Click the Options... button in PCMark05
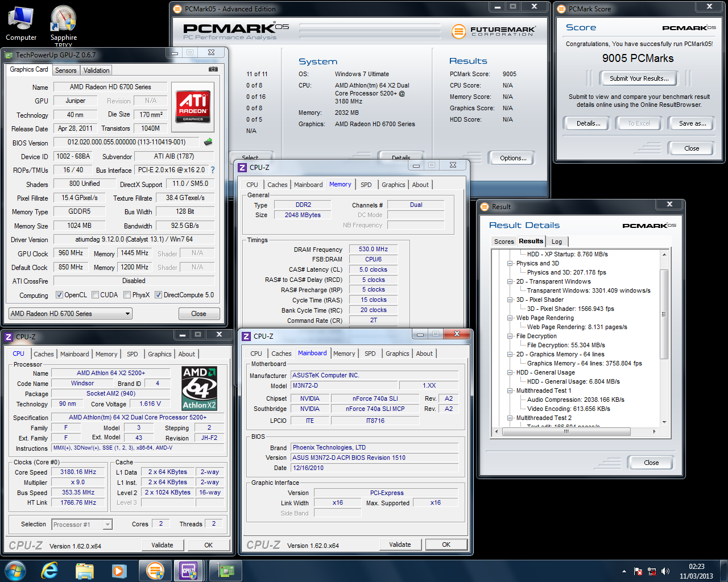Screen dimensions: 728x582 (x=513, y=158)
